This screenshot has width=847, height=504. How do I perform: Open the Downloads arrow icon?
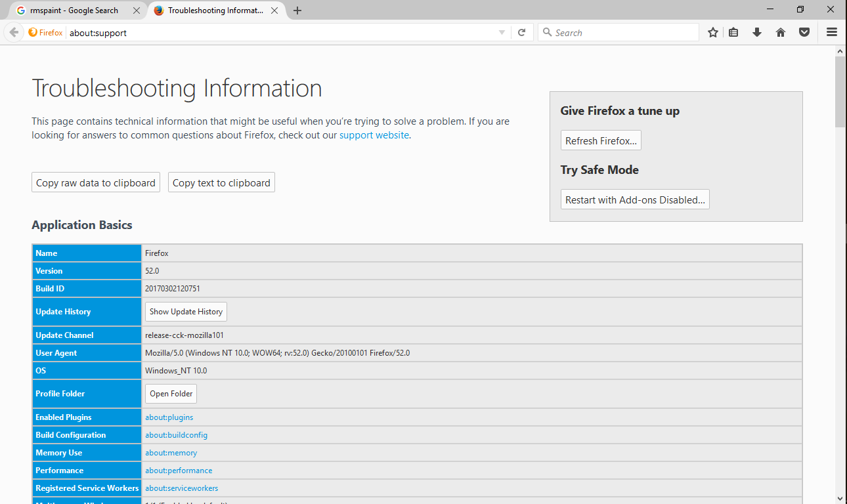(757, 32)
